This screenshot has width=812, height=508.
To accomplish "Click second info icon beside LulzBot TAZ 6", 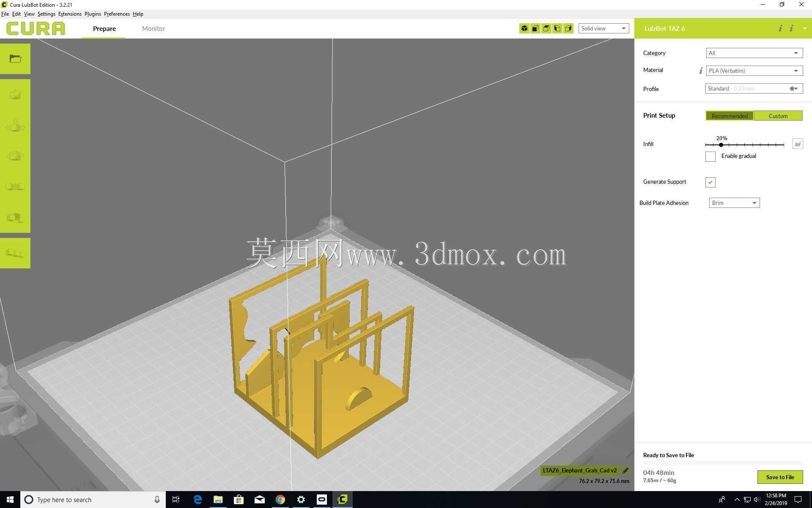I will tap(791, 28).
